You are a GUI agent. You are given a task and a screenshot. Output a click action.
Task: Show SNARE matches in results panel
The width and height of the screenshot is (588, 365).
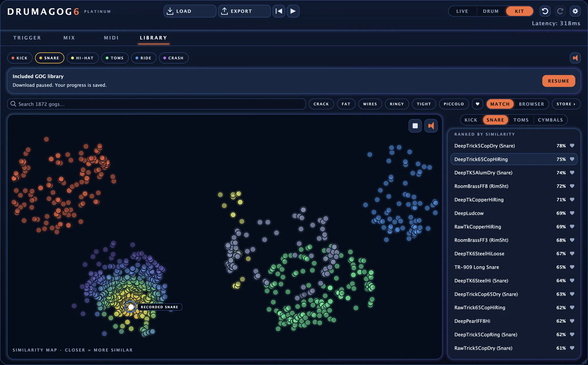click(495, 120)
